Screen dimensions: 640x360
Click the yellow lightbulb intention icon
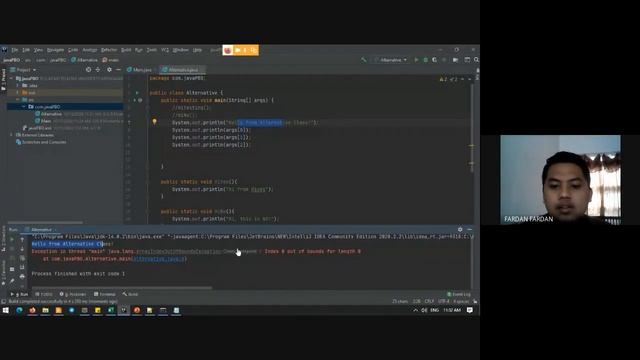click(x=154, y=122)
